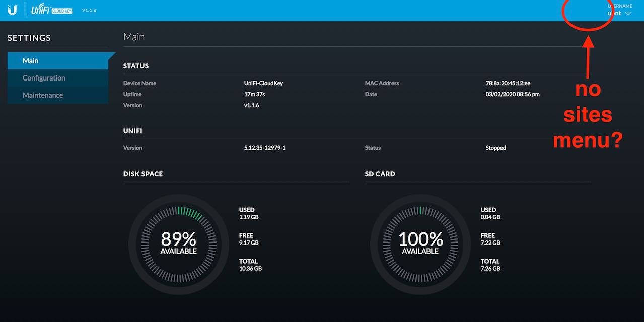
Task: Click the SD Card total 7.26 GB value
Action: click(x=490, y=269)
